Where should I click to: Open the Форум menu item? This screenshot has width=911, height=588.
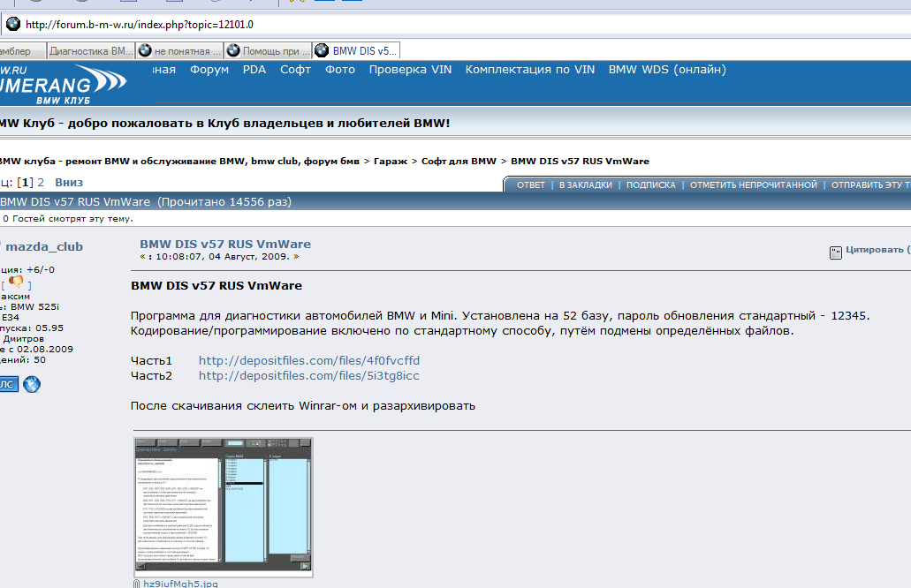coord(209,70)
